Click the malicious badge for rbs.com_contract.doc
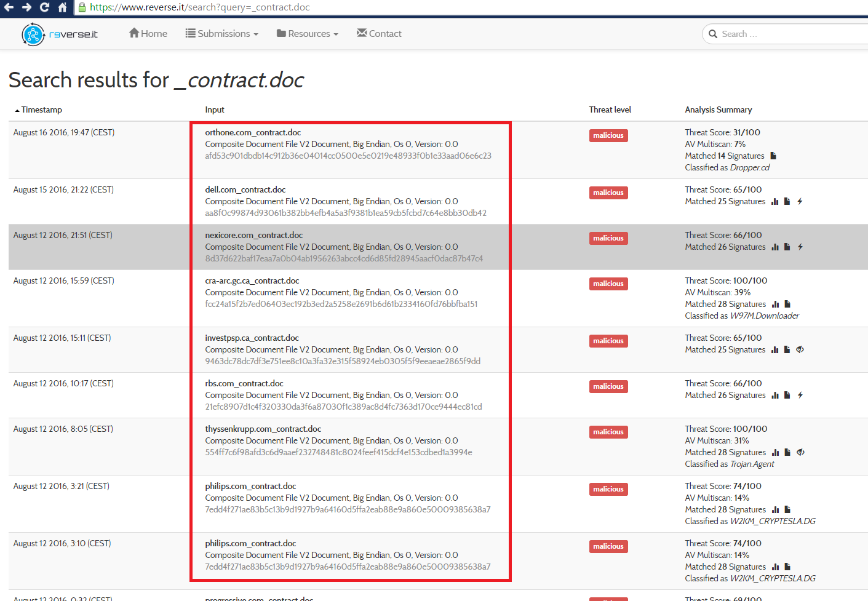868x601 pixels. coord(608,386)
